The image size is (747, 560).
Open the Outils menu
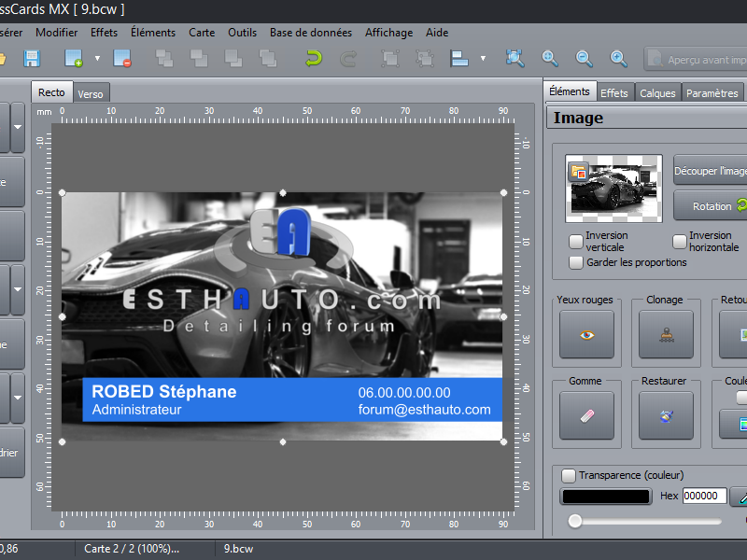pyautogui.click(x=242, y=33)
